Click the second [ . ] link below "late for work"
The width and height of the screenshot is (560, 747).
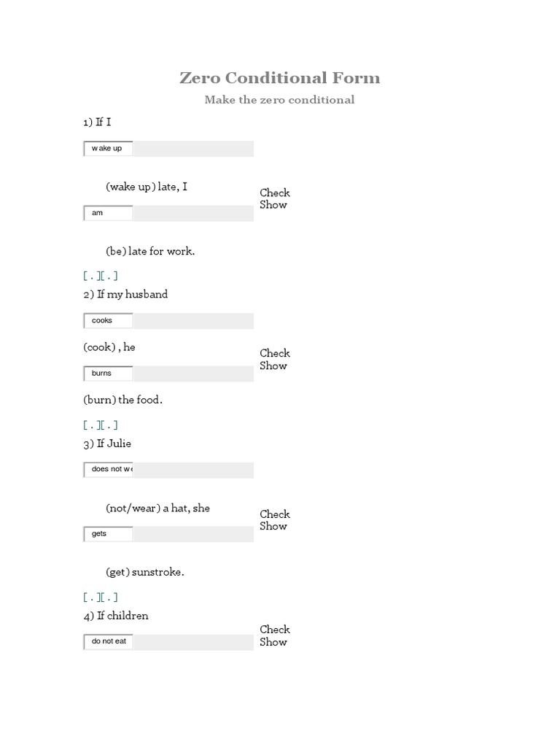[109, 276]
